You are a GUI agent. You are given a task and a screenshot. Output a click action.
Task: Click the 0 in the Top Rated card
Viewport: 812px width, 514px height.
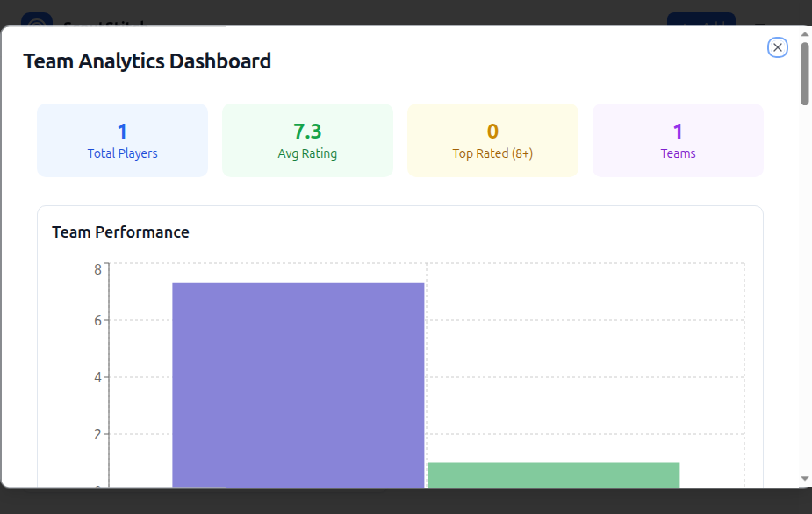492,130
